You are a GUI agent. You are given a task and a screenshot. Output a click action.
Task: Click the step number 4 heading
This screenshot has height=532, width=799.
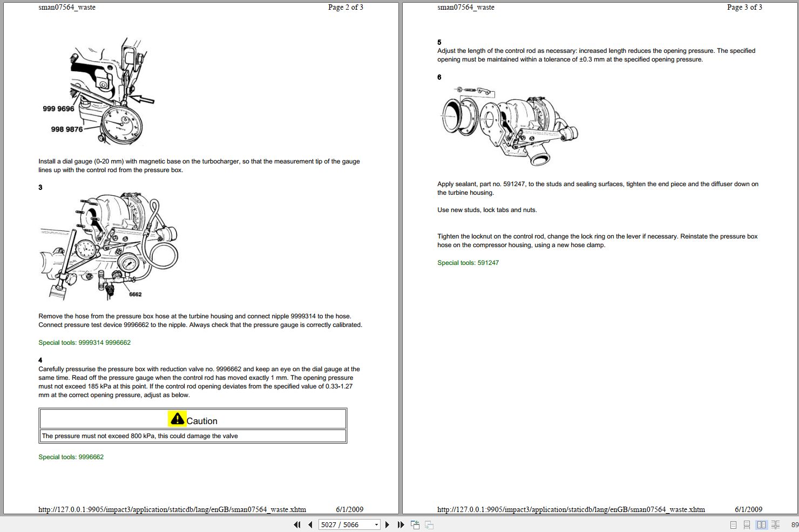click(x=40, y=360)
